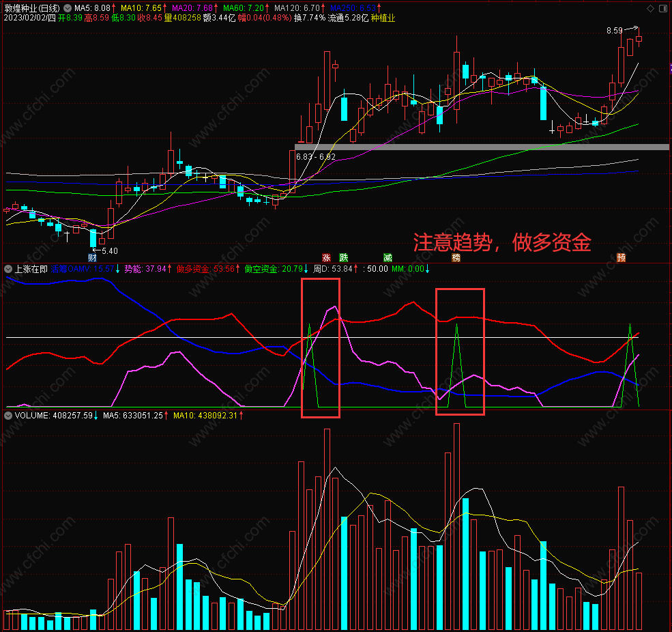Open the VOLUME panel dropdown arrow
The image size is (672, 632).
coord(8,416)
